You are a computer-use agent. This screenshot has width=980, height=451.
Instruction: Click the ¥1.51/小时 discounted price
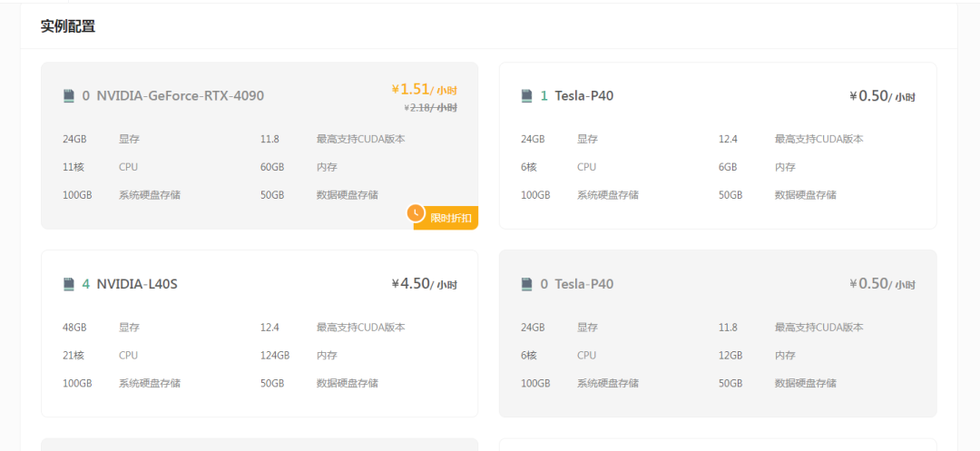coord(425,89)
